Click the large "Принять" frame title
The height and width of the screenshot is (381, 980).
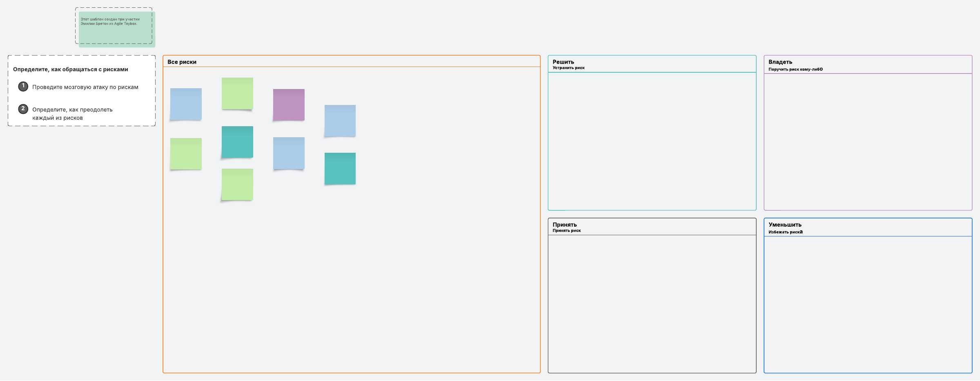click(564, 225)
